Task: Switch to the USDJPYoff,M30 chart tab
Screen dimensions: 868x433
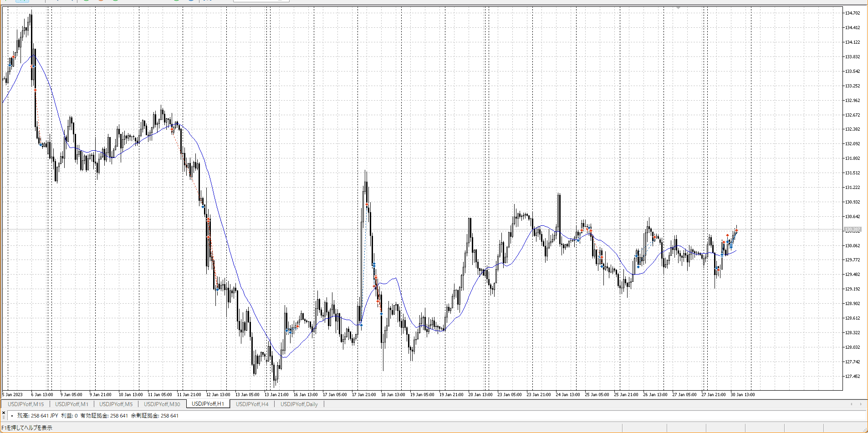Action: coord(162,404)
